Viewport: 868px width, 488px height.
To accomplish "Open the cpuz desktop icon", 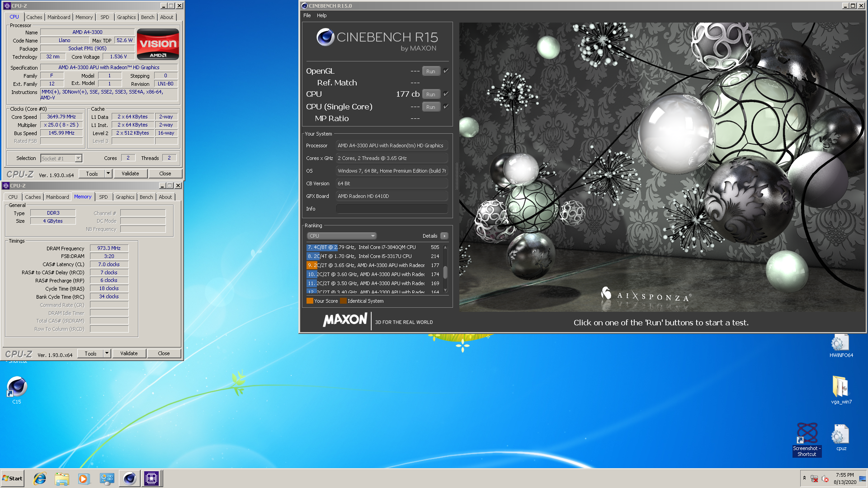I will pos(841,437).
